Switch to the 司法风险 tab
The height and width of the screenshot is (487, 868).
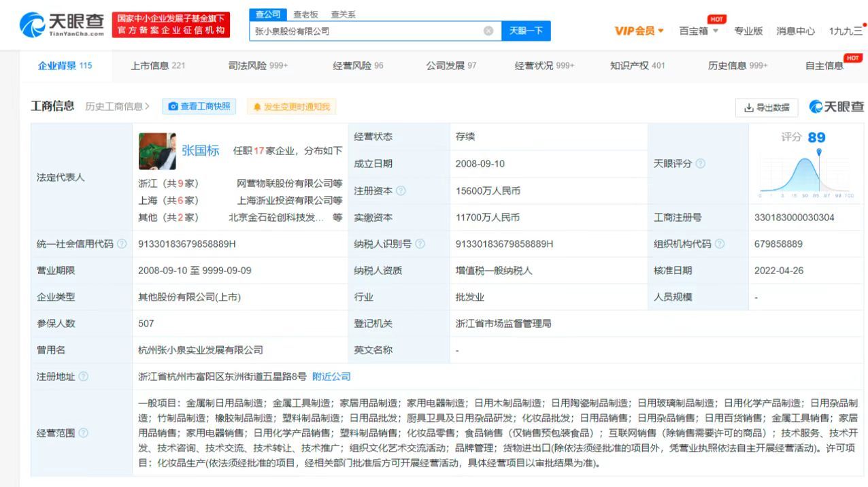coord(258,65)
